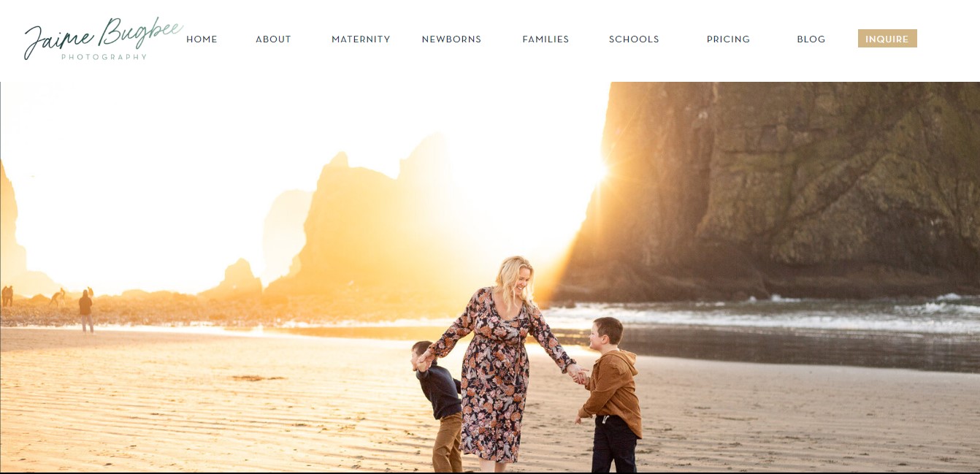
Task: Click the gold INQUIRE button
Action: pyautogui.click(x=887, y=39)
